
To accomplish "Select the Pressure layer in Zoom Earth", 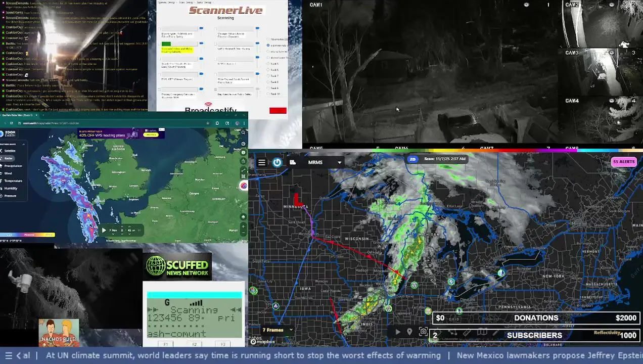I will [x=9, y=196].
